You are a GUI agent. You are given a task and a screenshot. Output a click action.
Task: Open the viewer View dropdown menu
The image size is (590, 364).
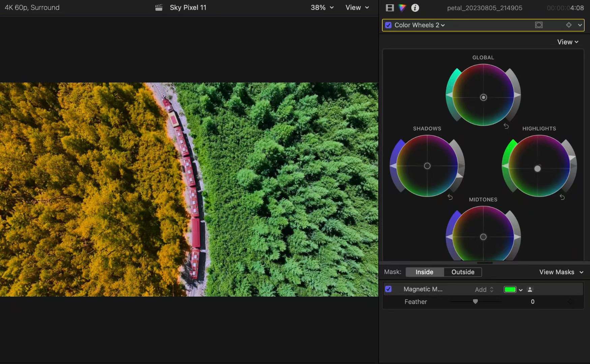[357, 7]
